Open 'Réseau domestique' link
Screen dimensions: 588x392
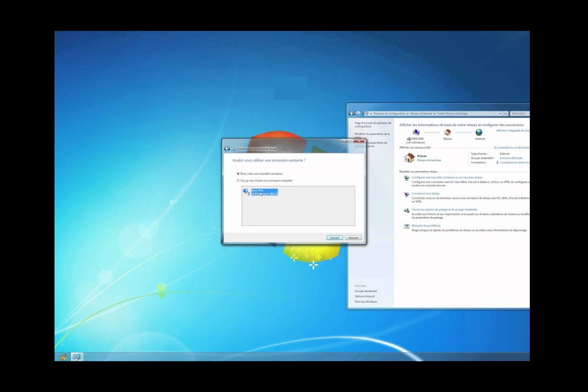pos(429,160)
